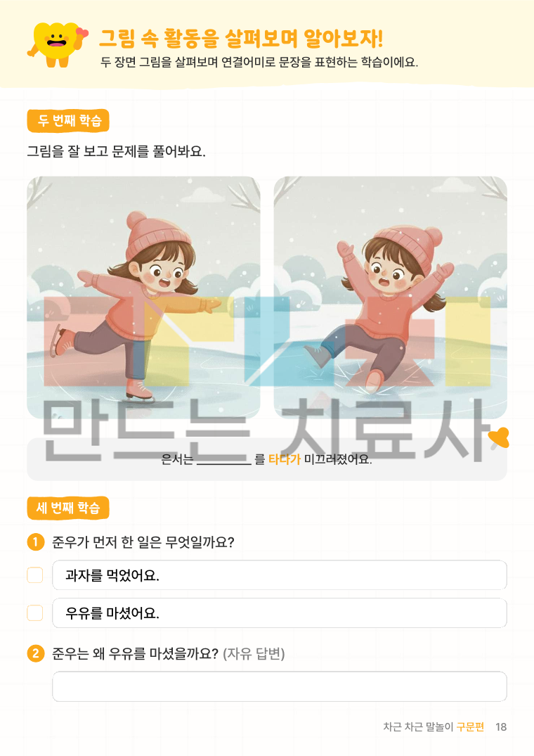534x756 pixels.
Task: Check the box for 과자를 먹었어요
Action: click(x=34, y=575)
